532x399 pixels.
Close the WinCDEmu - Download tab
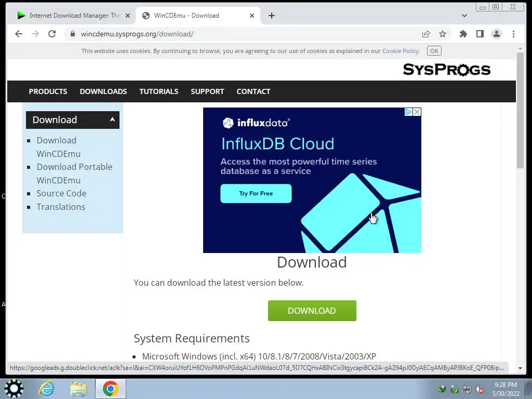(x=252, y=16)
